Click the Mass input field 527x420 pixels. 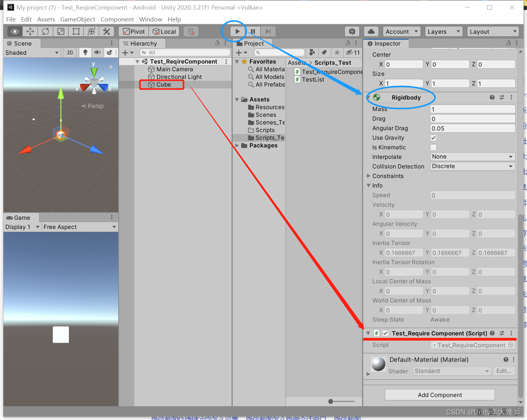pos(472,109)
